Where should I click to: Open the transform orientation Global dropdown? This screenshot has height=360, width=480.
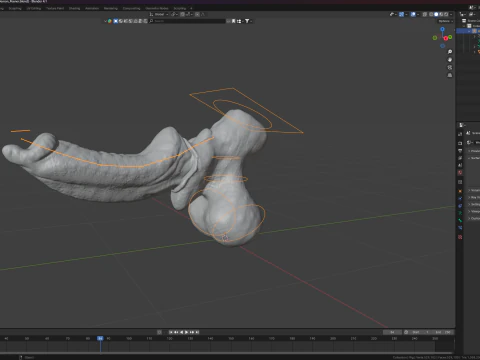click(159, 14)
